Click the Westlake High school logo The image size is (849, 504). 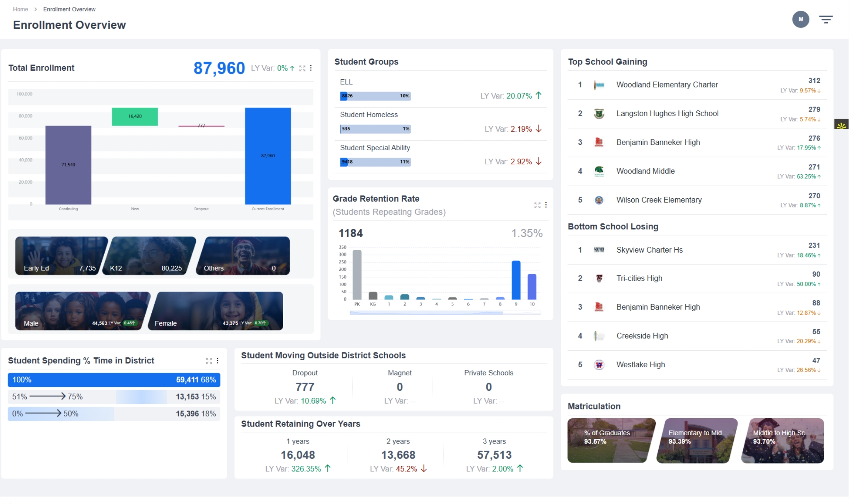(x=599, y=364)
